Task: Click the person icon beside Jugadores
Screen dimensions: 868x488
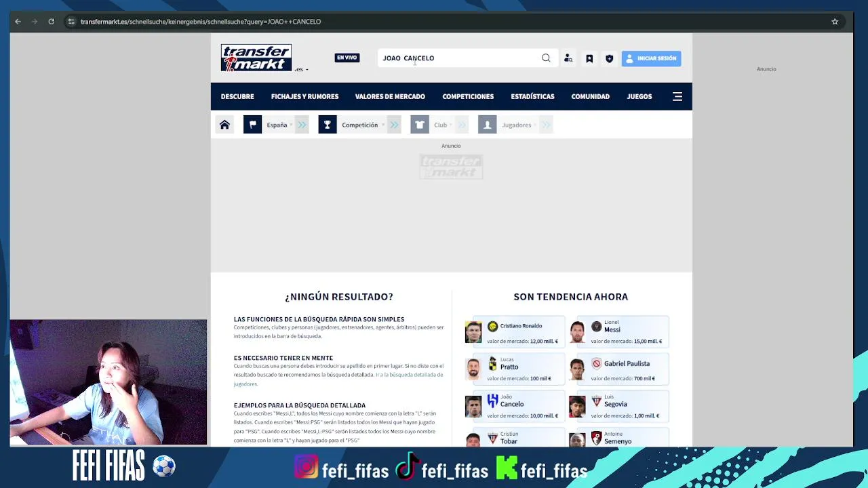Action: [x=487, y=125]
